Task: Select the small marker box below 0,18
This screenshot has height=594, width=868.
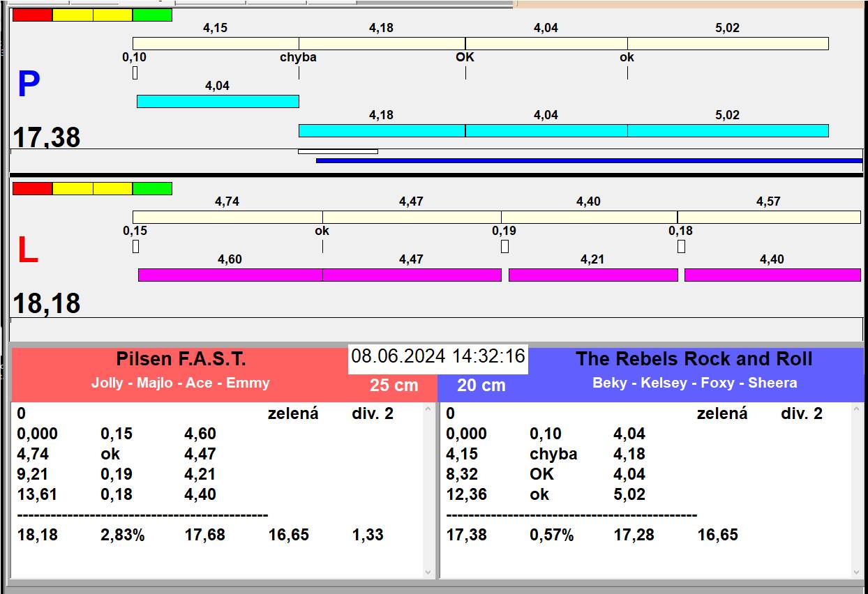Action: [681, 246]
